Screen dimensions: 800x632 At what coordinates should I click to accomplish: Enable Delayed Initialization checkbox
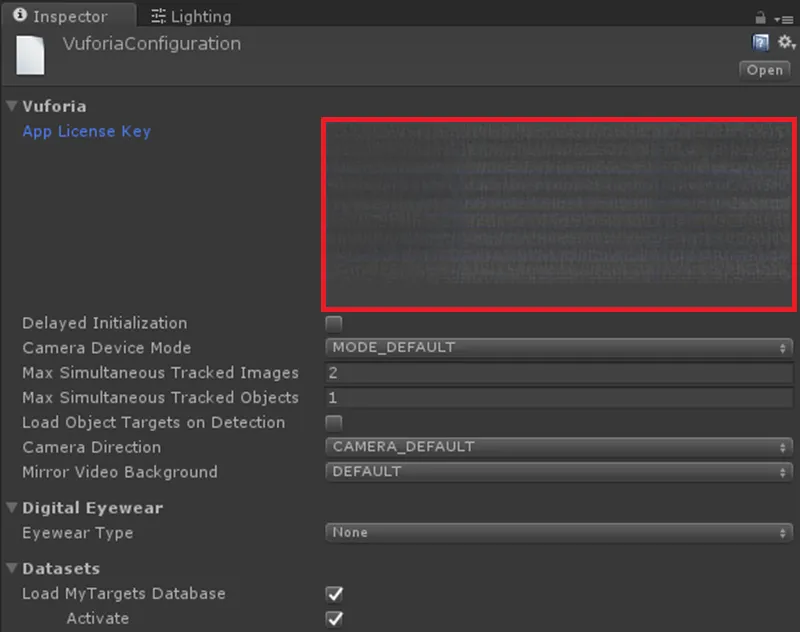click(x=334, y=324)
